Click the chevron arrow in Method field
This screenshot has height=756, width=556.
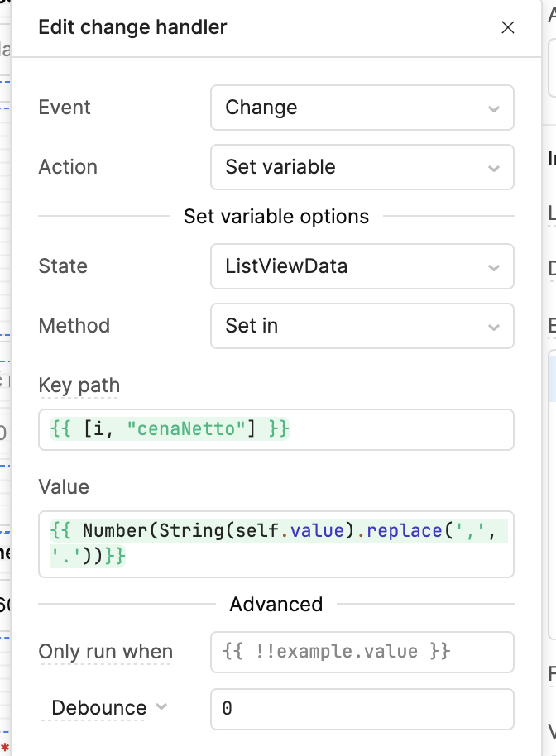[494, 327]
